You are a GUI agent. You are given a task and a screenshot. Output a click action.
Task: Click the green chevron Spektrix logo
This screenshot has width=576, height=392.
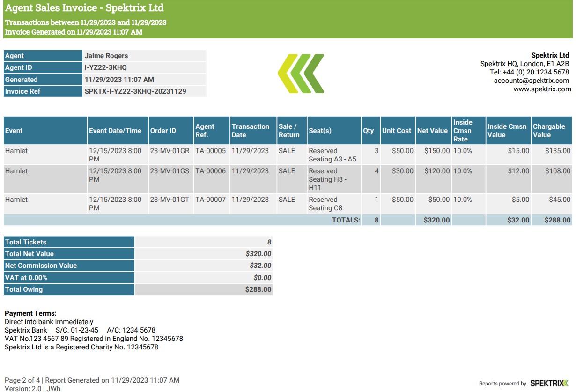point(301,74)
